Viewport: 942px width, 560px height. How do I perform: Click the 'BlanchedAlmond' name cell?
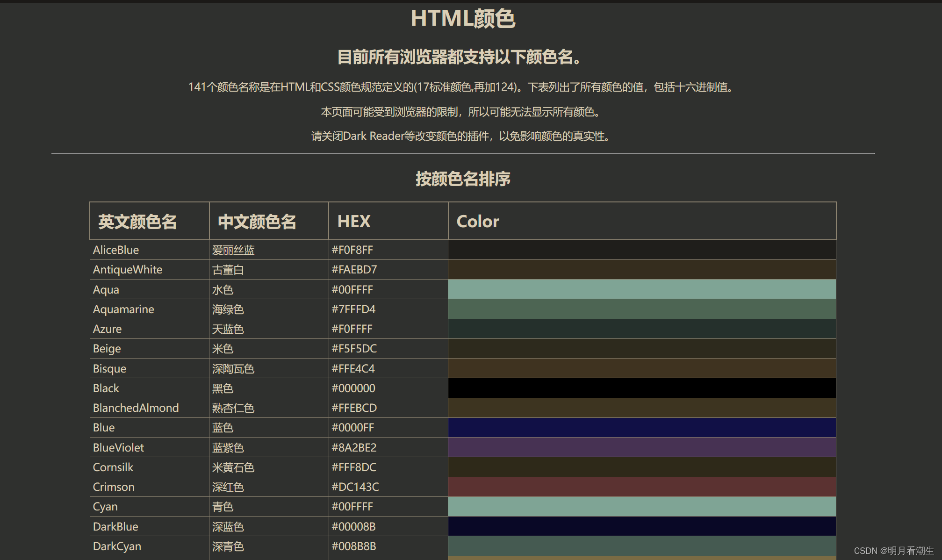click(150, 408)
